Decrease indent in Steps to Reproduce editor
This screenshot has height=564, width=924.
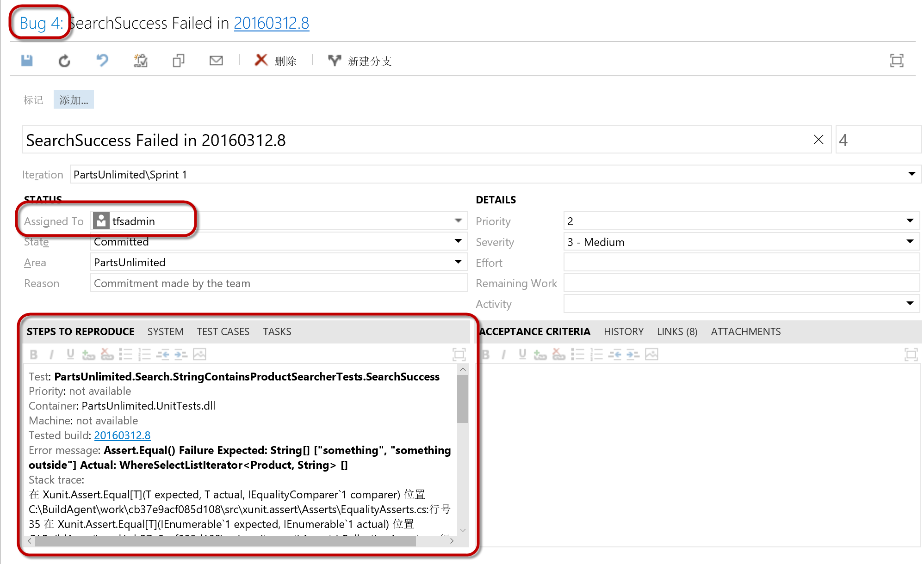click(162, 355)
